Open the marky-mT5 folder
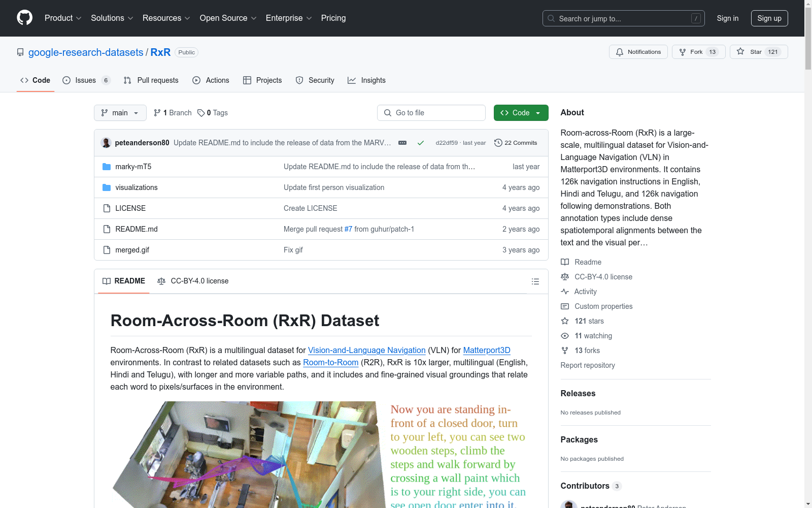This screenshot has height=508, width=812. click(133, 167)
